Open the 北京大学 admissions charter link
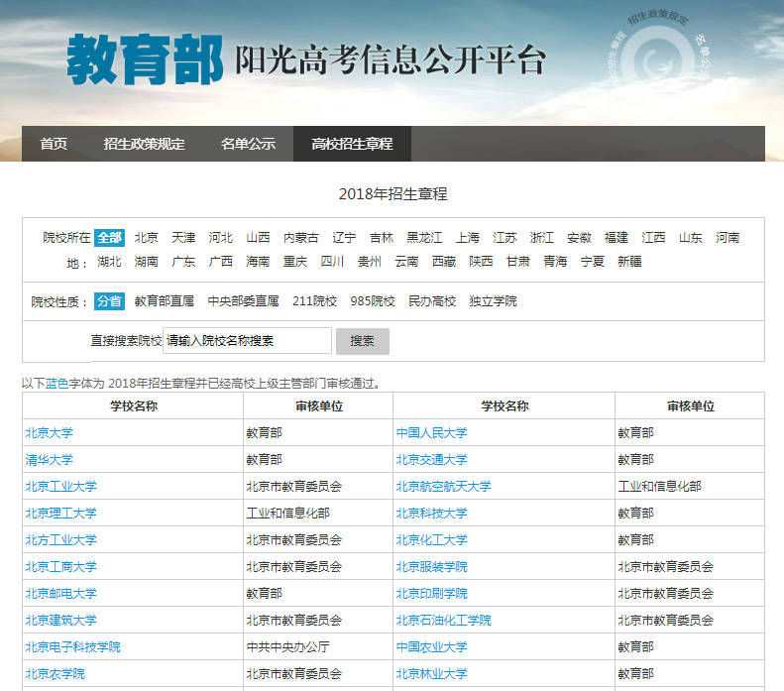 pos(49,433)
